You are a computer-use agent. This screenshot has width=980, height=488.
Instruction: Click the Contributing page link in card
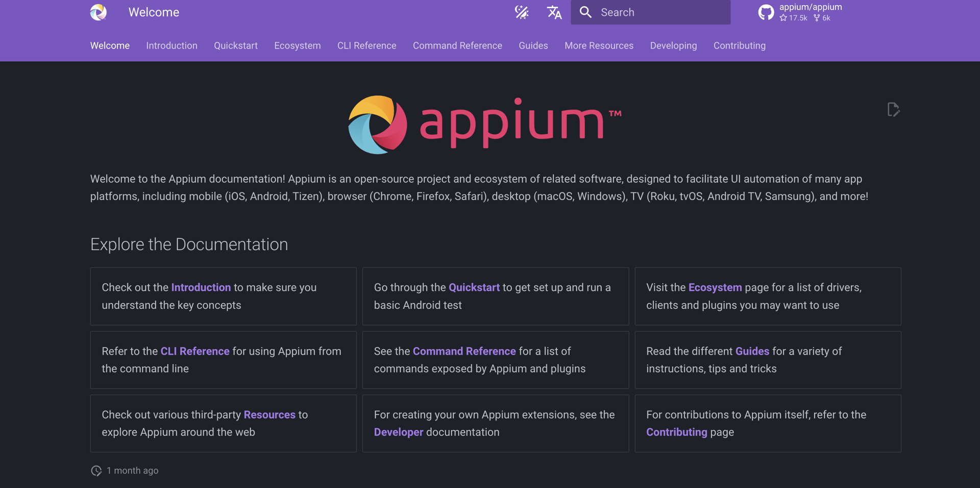[x=676, y=432]
